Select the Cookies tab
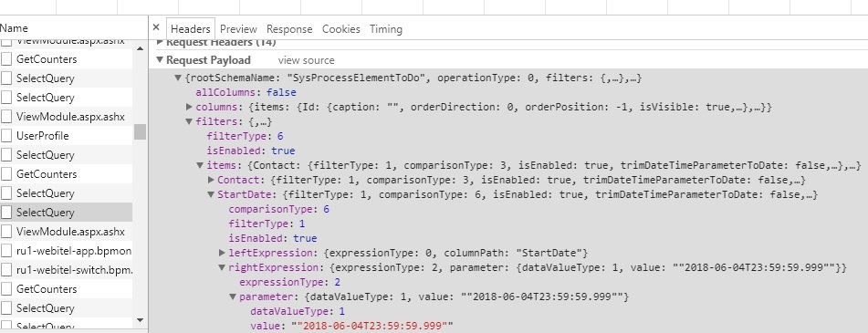868x333 pixels. [x=341, y=29]
